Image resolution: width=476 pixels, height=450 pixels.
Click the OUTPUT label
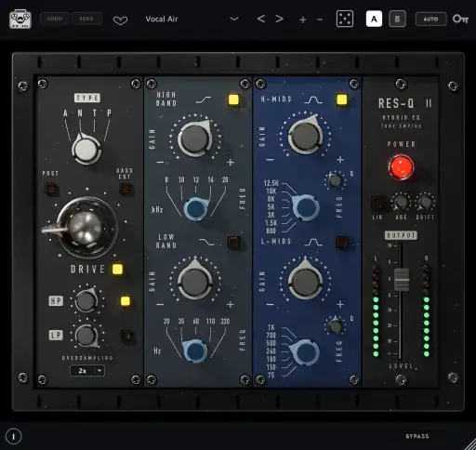coord(401,235)
